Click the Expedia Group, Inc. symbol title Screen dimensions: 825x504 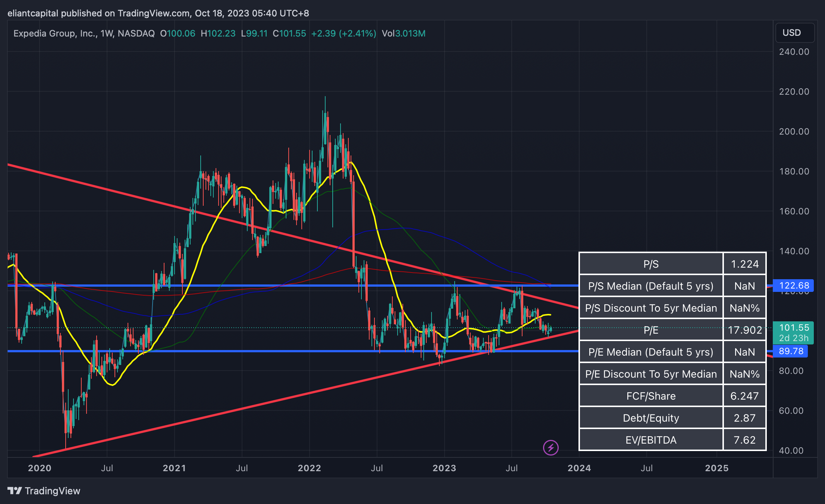pos(55,34)
